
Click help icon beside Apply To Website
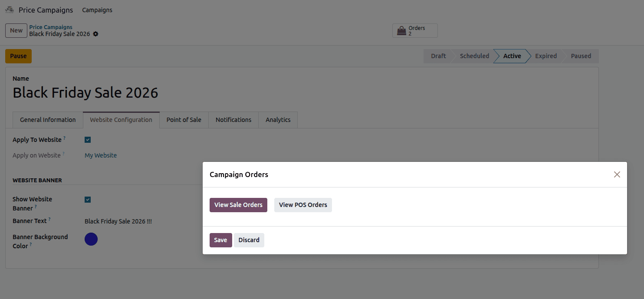(x=65, y=138)
